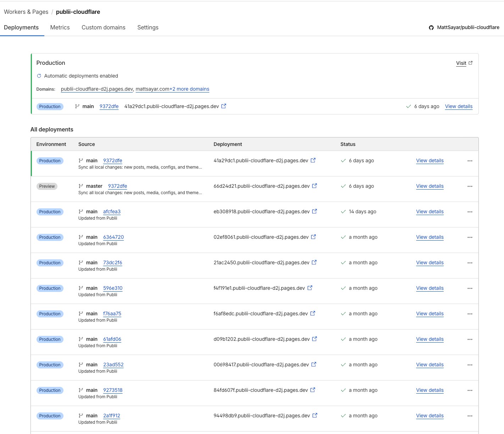
Task: Open the Custom domains tab
Action: 103,28
